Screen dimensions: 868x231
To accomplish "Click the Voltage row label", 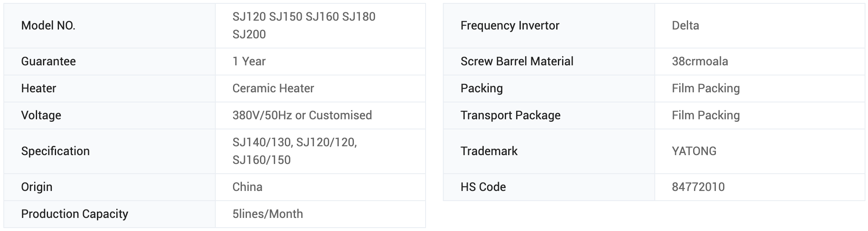I will point(41,115).
